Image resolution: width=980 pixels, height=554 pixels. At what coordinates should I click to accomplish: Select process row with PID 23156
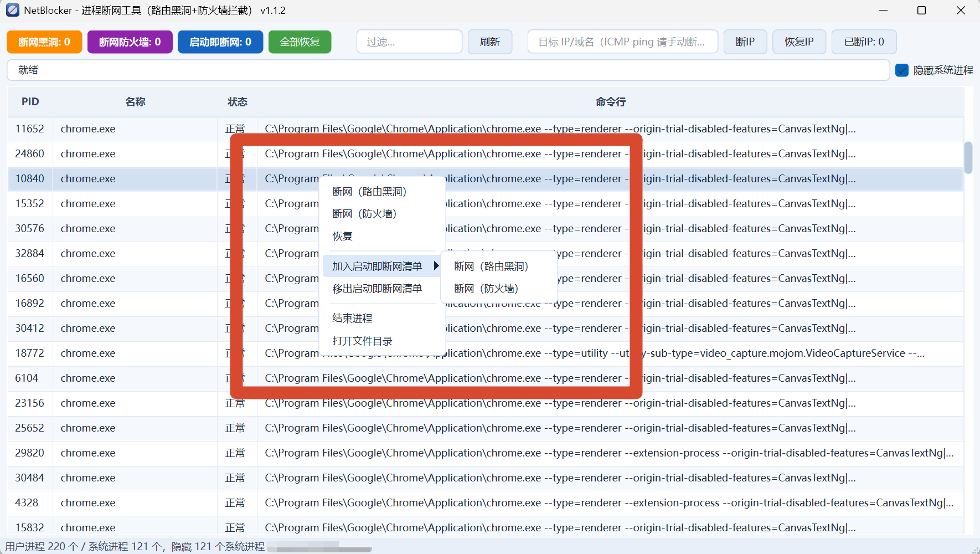pyautogui.click(x=486, y=403)
